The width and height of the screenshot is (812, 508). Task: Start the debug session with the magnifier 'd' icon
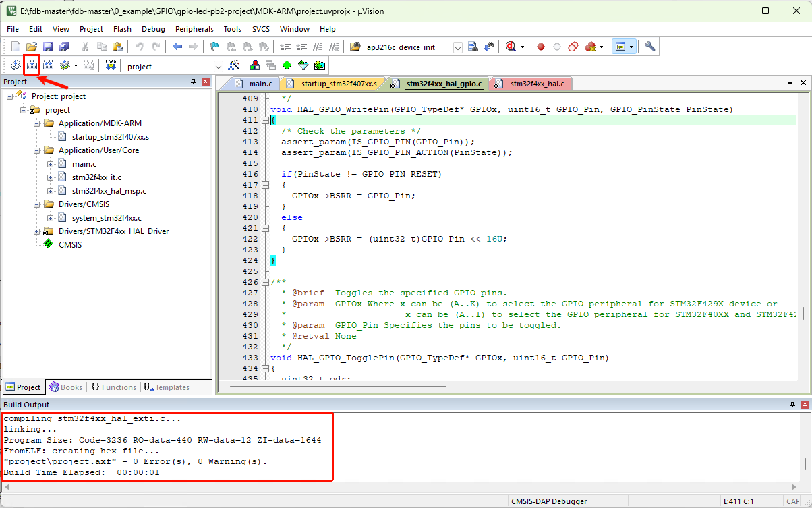(511, 47)
